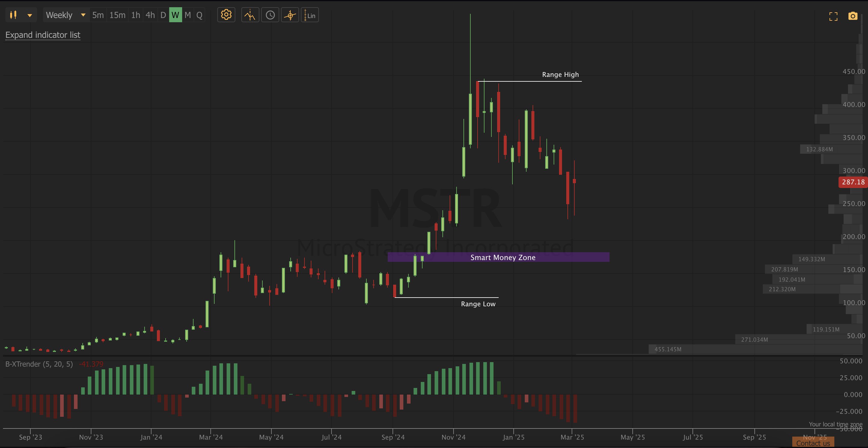Click the 132.884M volume profile label

[819, 150]
